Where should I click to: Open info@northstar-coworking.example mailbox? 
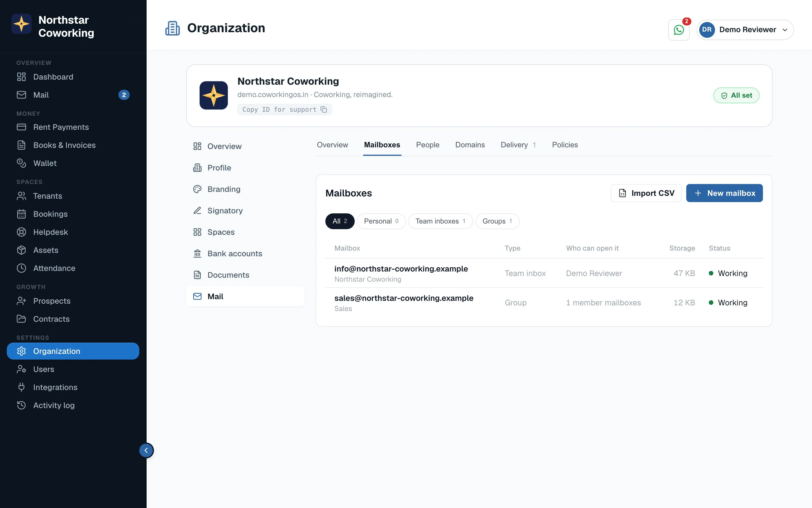(x=544, y=273)
